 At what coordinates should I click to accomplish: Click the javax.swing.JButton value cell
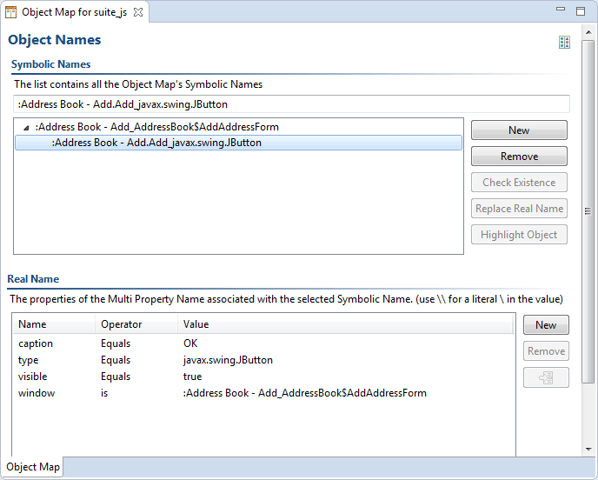coord(228,360)
